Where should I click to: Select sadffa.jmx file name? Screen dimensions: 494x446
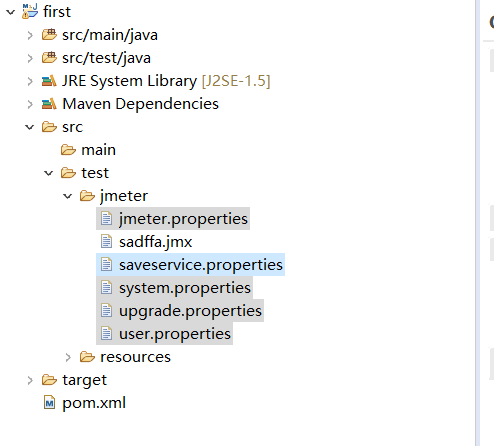pos(156,242)
